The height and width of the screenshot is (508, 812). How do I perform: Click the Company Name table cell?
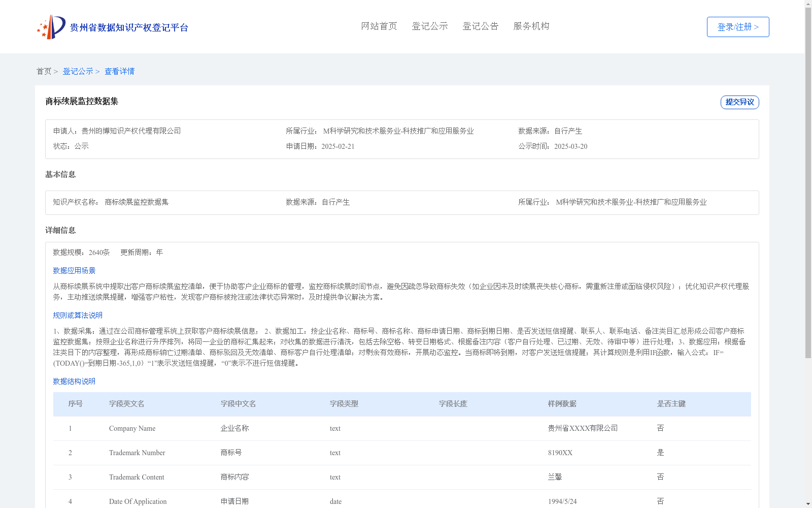[x=132, y=428]
